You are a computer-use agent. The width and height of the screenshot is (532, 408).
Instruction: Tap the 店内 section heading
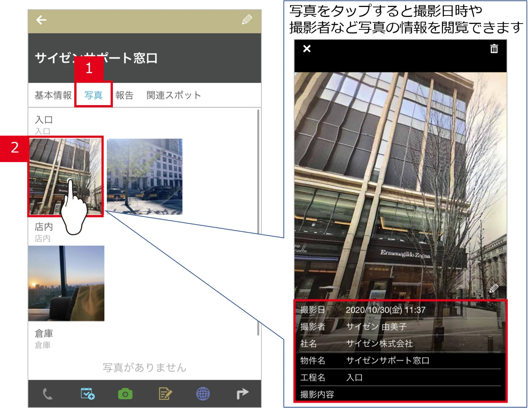[44, 227]
